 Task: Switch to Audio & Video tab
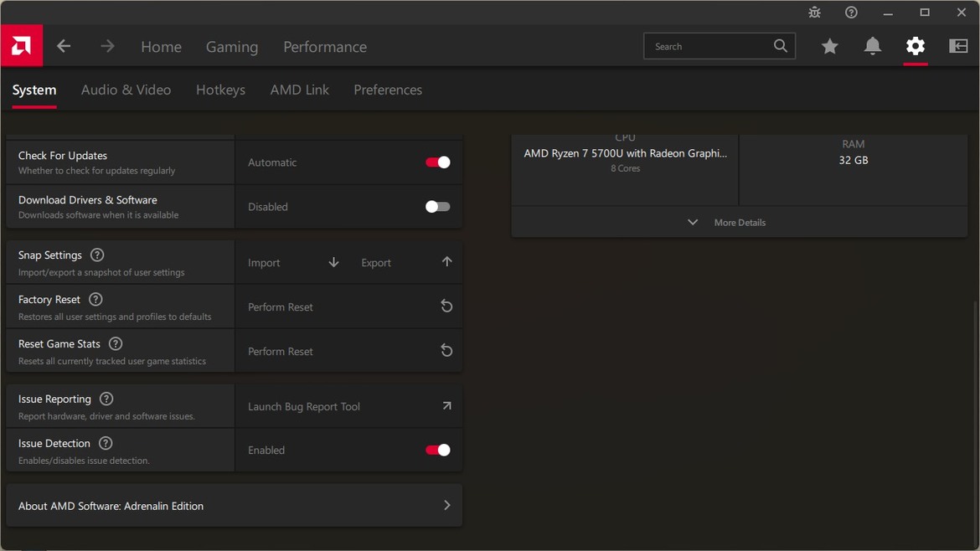coord(126,90)
